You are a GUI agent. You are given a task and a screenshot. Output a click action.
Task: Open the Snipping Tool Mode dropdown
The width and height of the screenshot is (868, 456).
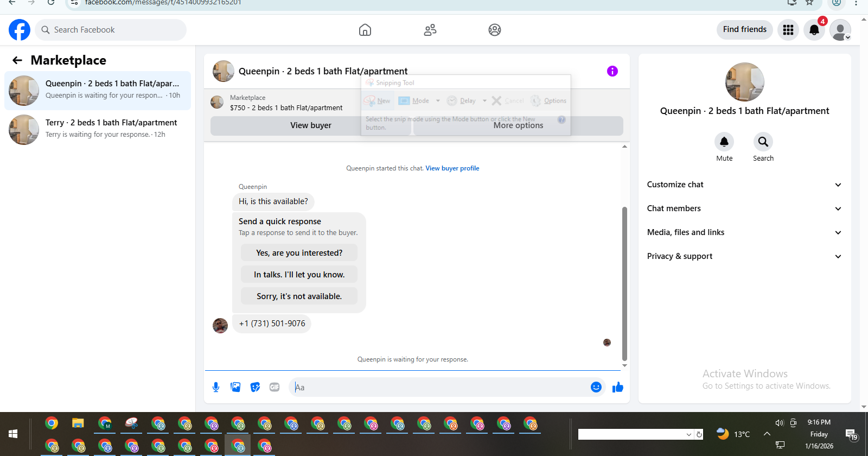pyautogui.click(x=438, y=100)
